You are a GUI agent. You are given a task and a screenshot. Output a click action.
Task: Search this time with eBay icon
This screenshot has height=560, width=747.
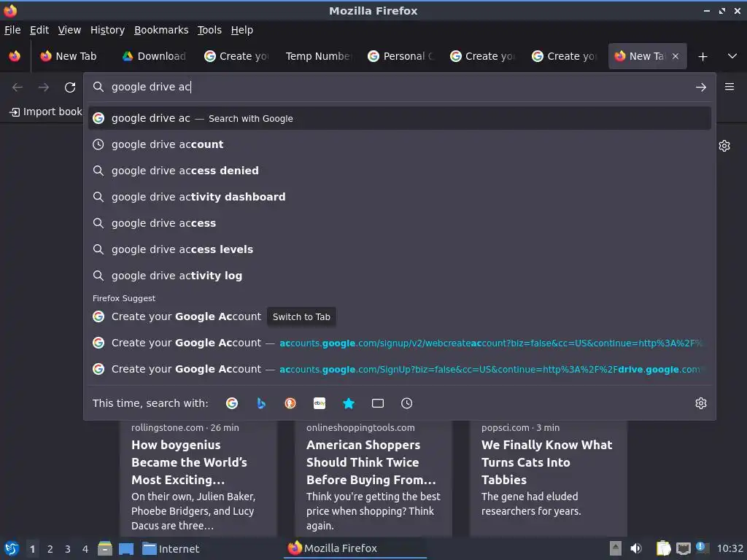320,403
